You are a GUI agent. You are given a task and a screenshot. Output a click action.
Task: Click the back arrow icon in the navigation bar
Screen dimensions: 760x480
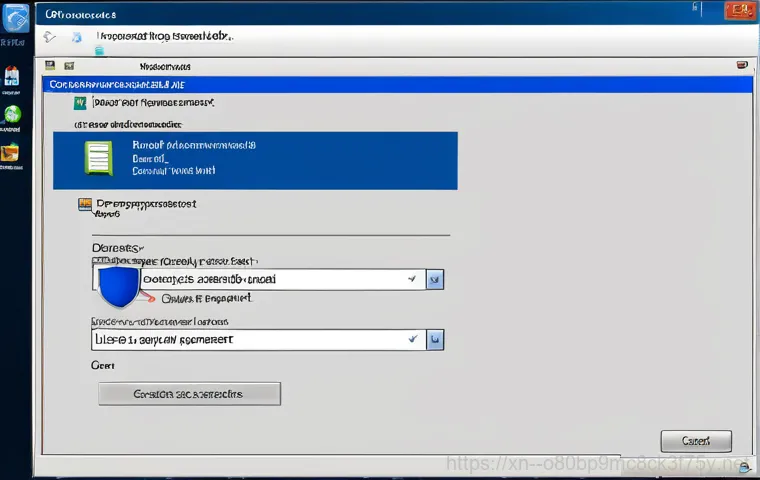(49, 37)
